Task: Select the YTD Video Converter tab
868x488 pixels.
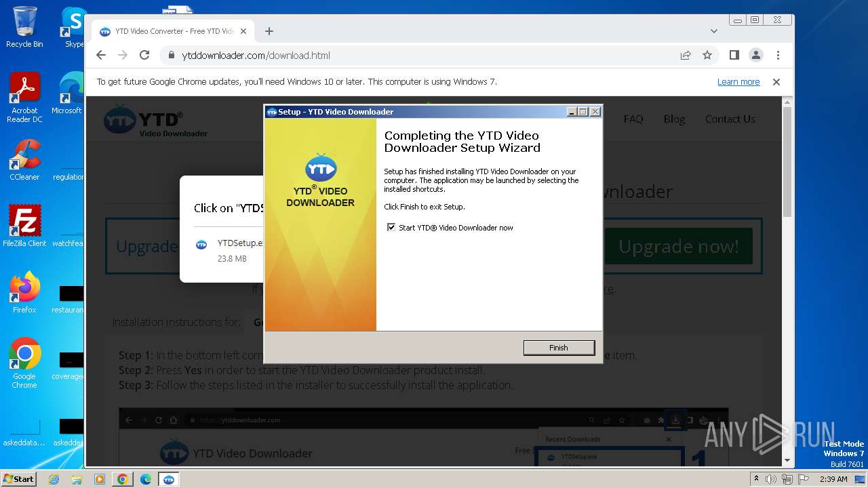Action: (173, 31)
